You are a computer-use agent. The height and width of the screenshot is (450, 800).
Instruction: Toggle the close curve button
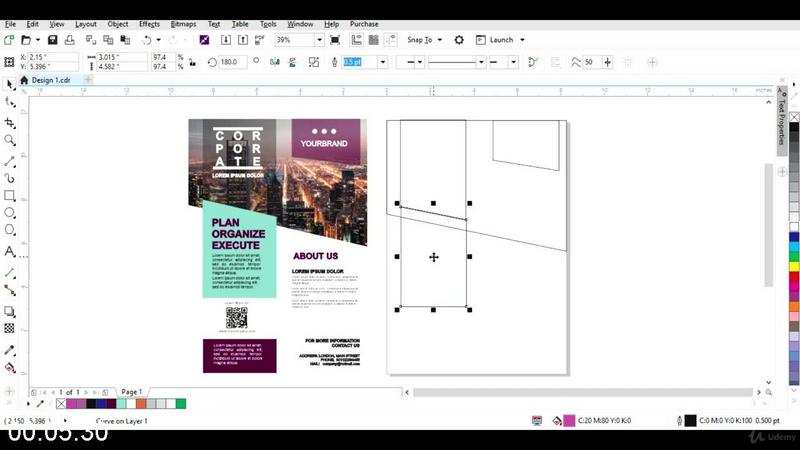pyautogui.click(x=533, y=62)
